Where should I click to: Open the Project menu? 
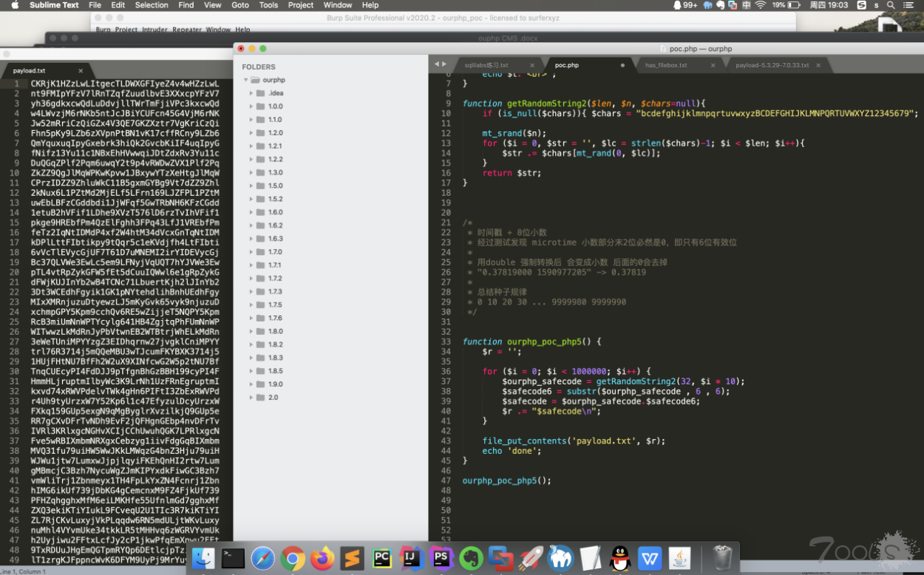pyautogui.click(x=301, y=5)
